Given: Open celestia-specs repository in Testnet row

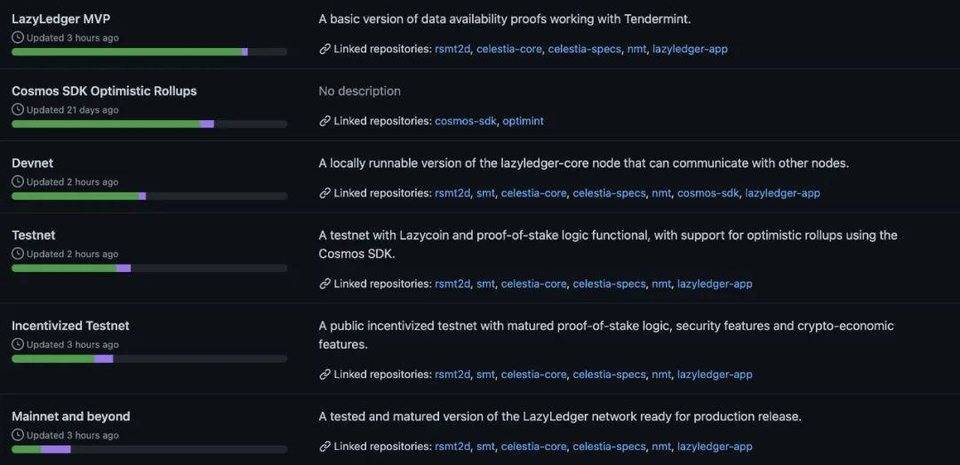Looking at the screenshot, I should click(609, 284).
